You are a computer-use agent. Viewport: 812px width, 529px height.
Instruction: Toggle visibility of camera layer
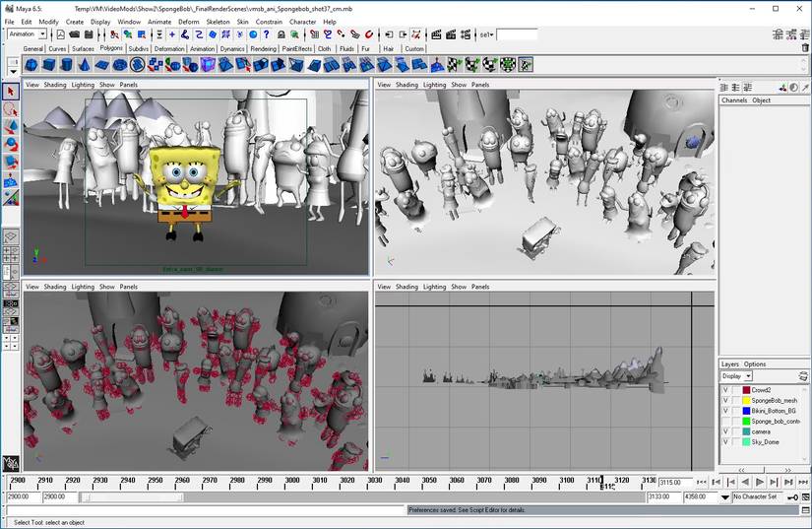[x=726, y=431]
